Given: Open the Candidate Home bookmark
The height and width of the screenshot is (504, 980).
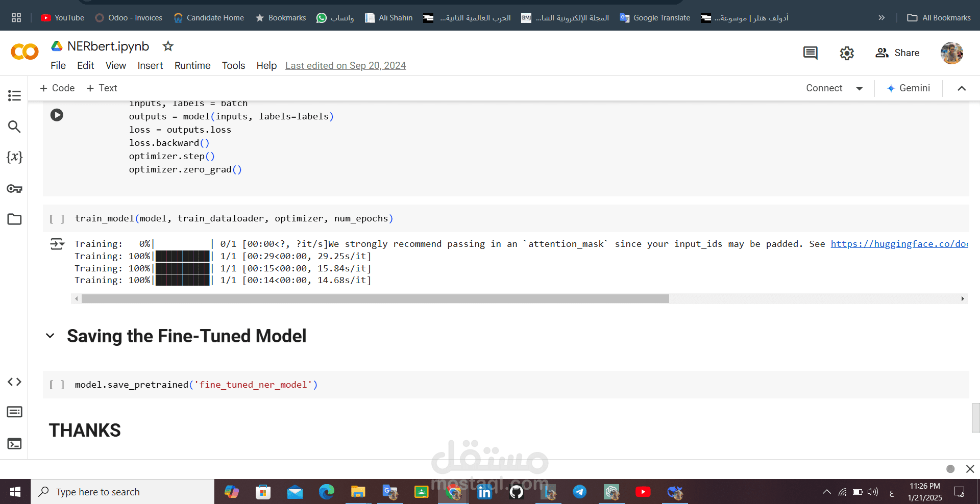Looking at the screenshot, I should [209, 18].
